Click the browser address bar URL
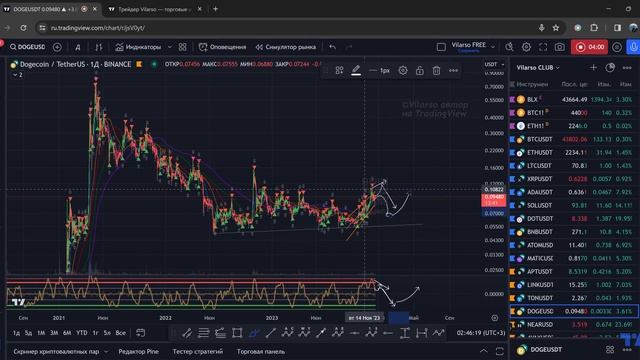Image resolution: width=640 pixels, height=360 pixels. (x=98, y=28)
